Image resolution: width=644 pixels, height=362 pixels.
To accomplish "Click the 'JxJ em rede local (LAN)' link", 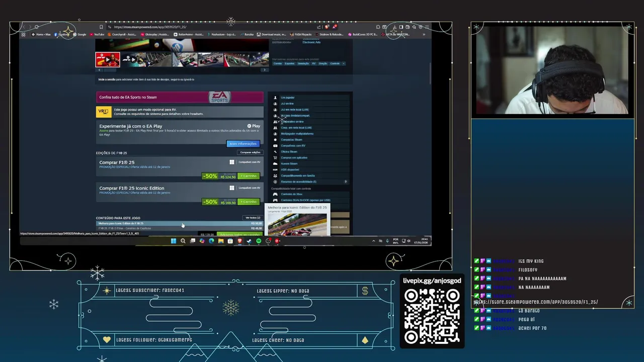I will (295, 110).
